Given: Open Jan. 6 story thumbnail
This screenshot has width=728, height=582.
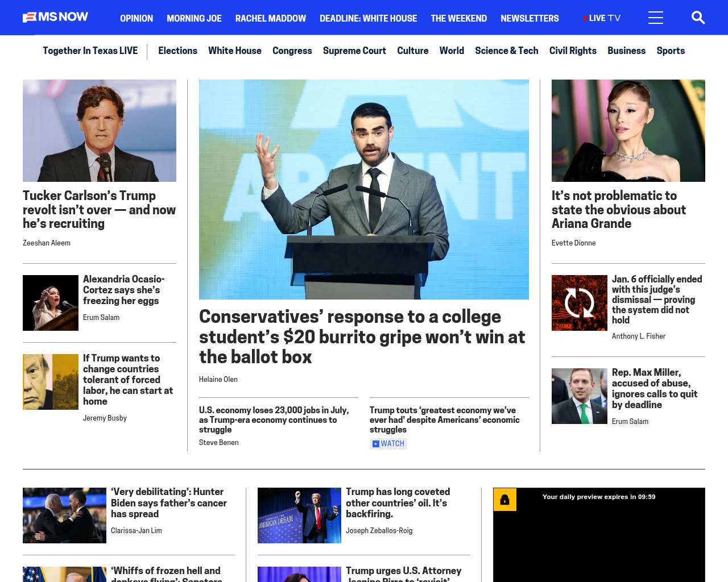Looking at the screenshot, I should 580,303.
